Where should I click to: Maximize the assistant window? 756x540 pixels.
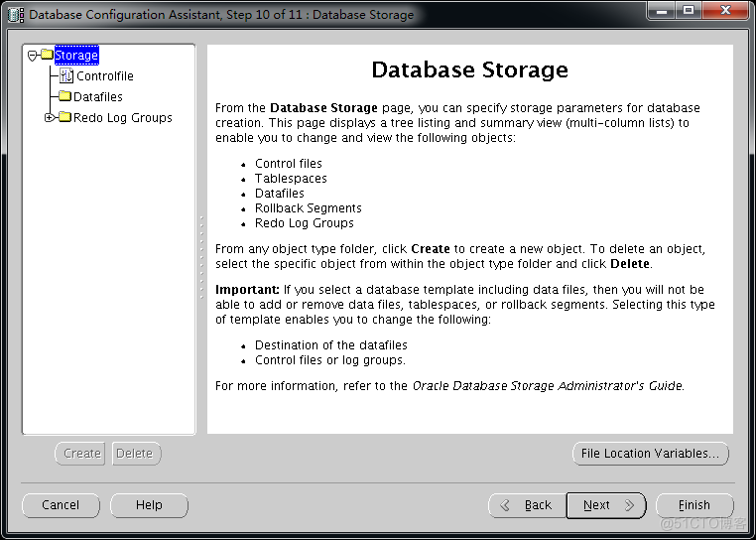[x=689, y=11]
